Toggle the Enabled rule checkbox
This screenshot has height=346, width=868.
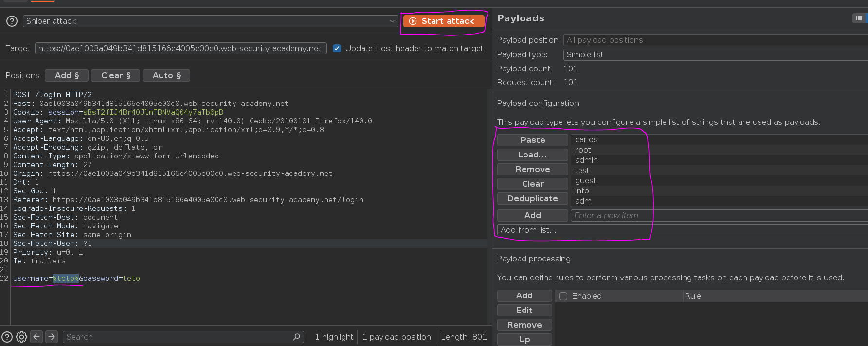pyautogui.click(x=563, y=296)
